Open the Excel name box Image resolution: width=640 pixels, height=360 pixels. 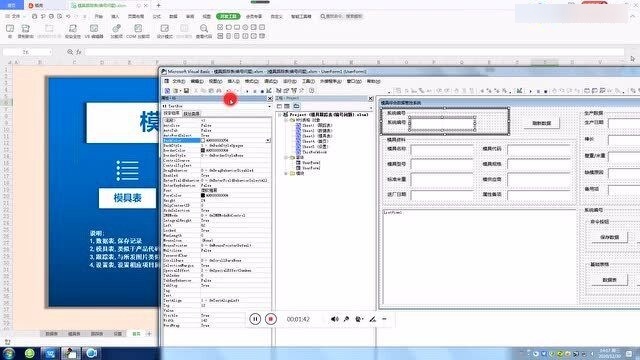tap(27, 52)
